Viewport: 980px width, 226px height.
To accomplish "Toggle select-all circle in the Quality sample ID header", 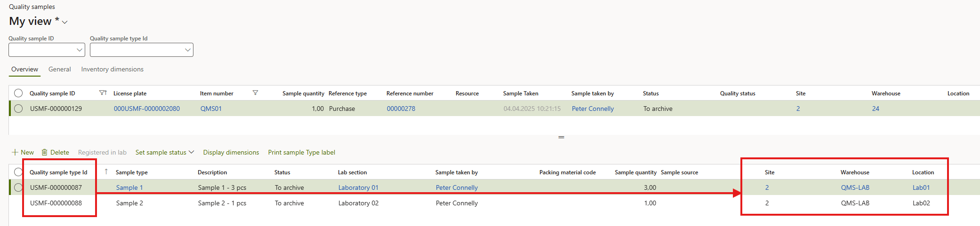I will 18,93.
